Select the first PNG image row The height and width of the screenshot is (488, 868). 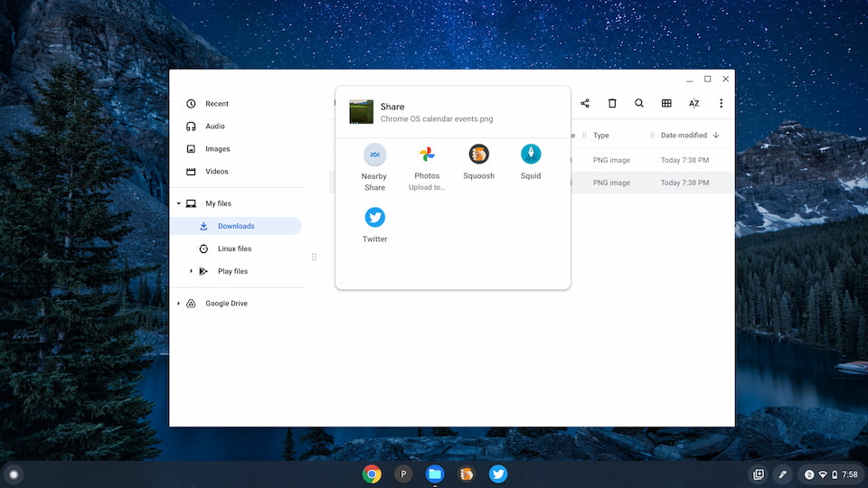click(652, 160)
